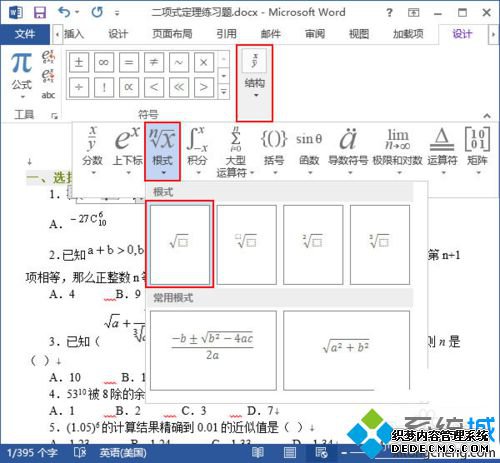Open the 结构 structures dropdown

(255, 83)
